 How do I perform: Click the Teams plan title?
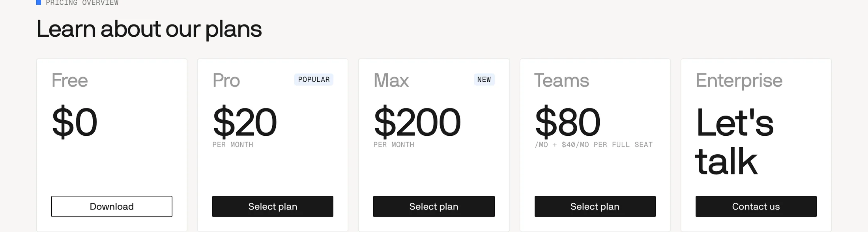click(561, 80)
